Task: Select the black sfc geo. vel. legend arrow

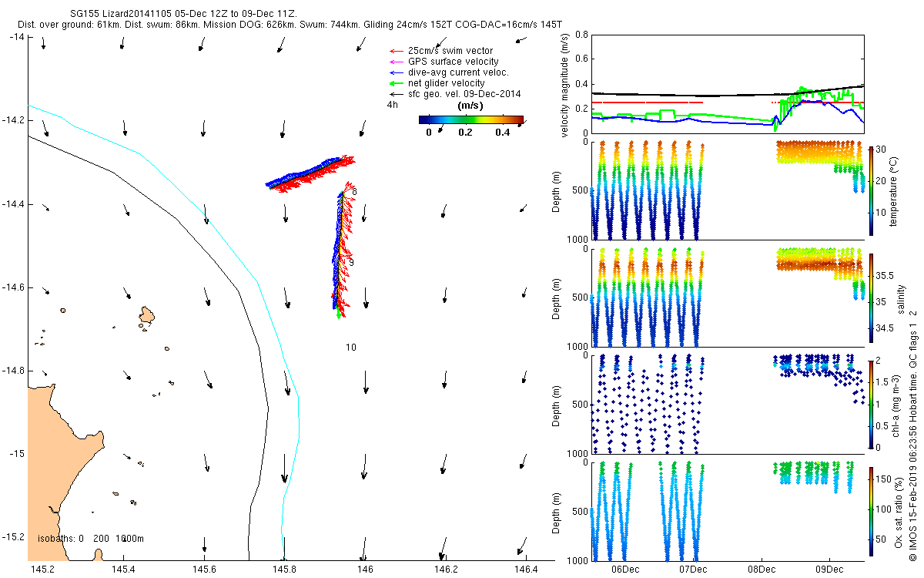Action: 396,94
